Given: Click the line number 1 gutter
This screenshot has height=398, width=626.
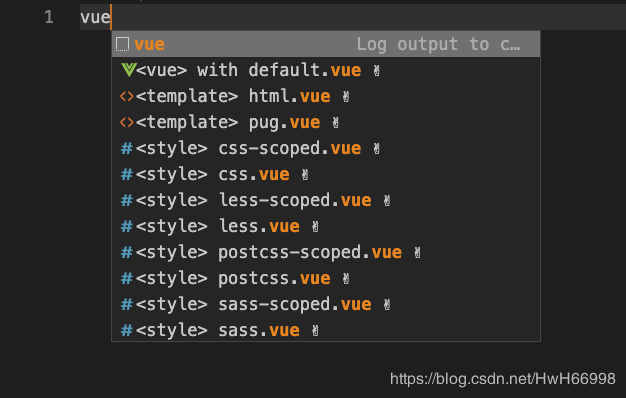Looking at the screenshot, I should pyautogui.click(x=49, y=17).
